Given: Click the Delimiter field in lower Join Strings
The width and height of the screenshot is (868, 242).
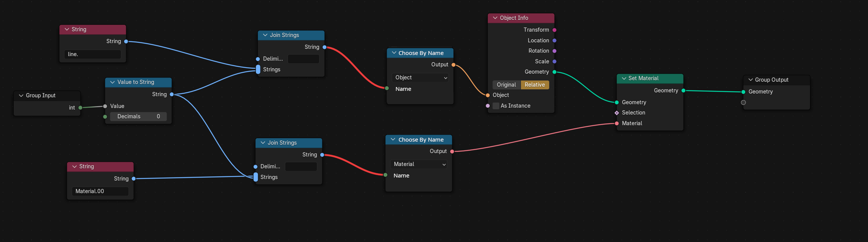Looking at the screenshot, I should point(301,166).
